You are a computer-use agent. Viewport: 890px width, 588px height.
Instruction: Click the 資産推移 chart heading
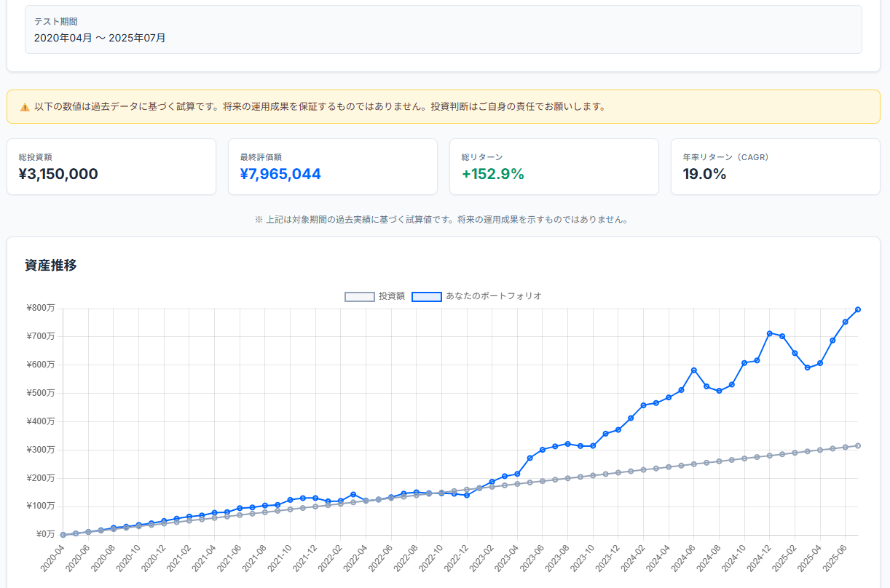(x=50, y=266)
